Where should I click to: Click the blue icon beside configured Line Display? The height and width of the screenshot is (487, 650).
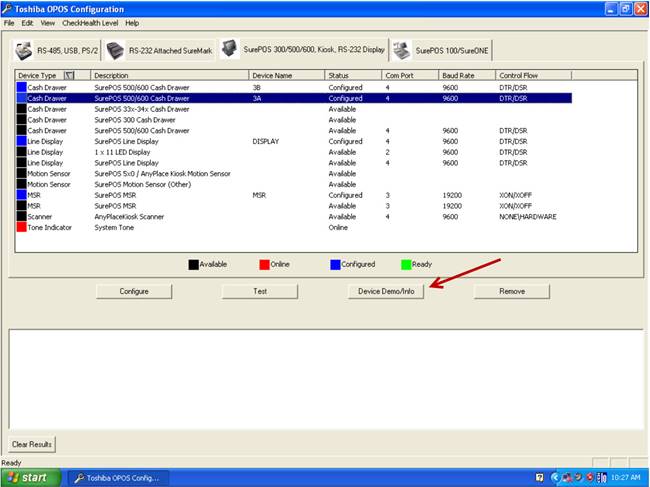(21, 142)
